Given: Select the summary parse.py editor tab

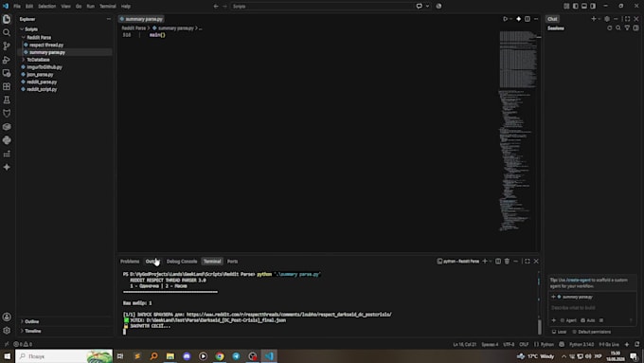Looking at the screenshot, I should (x=142, y=19).
